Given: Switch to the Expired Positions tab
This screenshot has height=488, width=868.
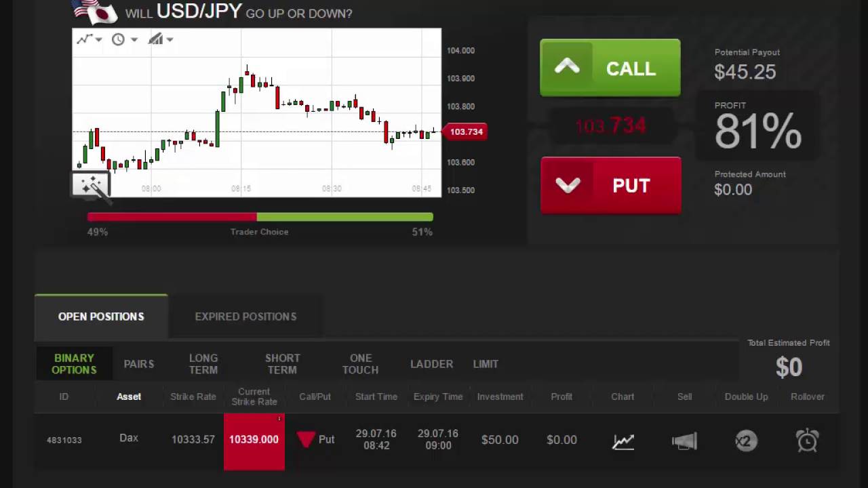Looking at the screenshot, I should [245, 317].
